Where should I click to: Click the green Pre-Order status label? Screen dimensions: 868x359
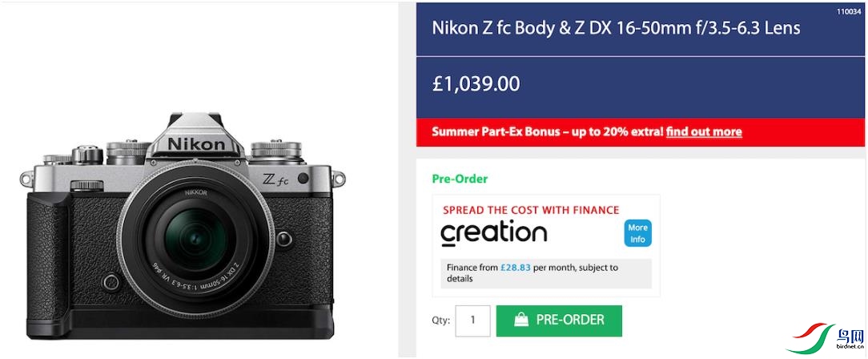[460, 179]
